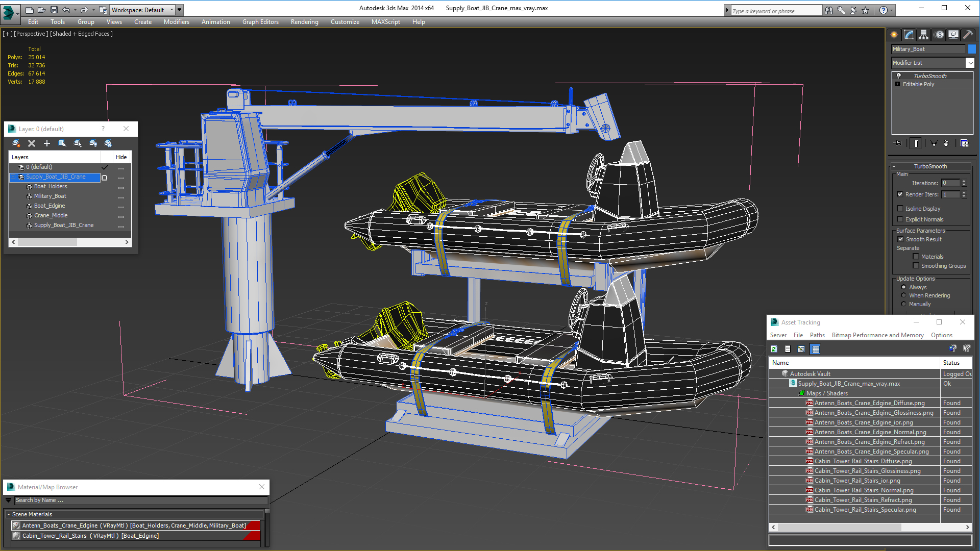Click the Search by Name field in Material Browser
Screen dimensions: 980x551
coord(141,500)
